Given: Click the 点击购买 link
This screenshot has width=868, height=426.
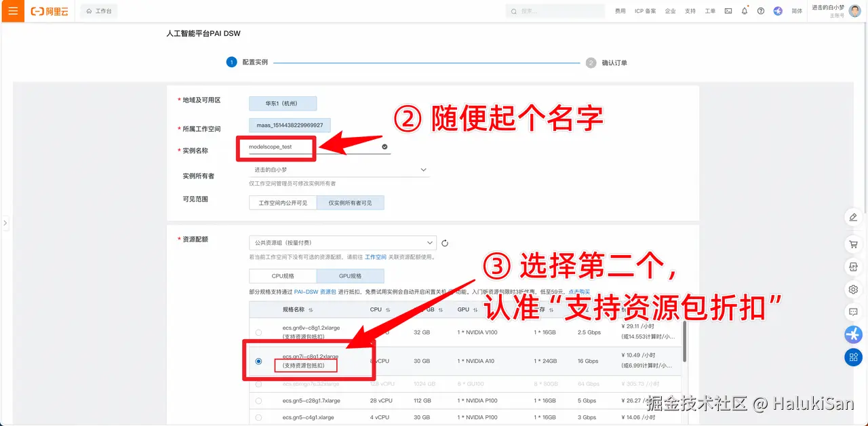Looking at the screenshot, I should 579,292.
